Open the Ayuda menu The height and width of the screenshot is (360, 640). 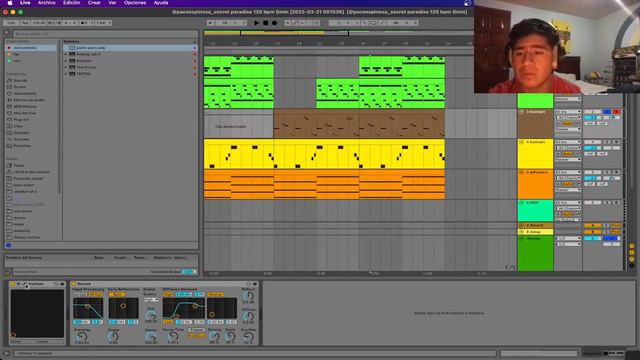[161, 3]
